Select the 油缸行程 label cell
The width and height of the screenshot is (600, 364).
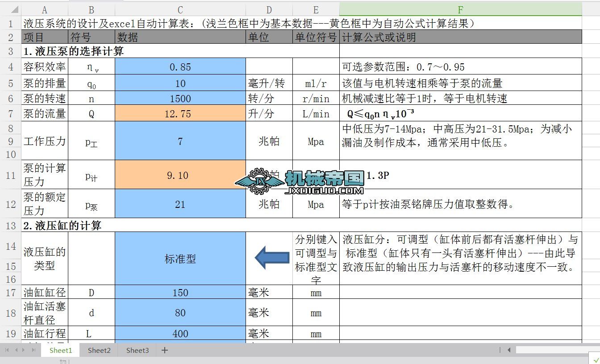click(x=44, y=333)
